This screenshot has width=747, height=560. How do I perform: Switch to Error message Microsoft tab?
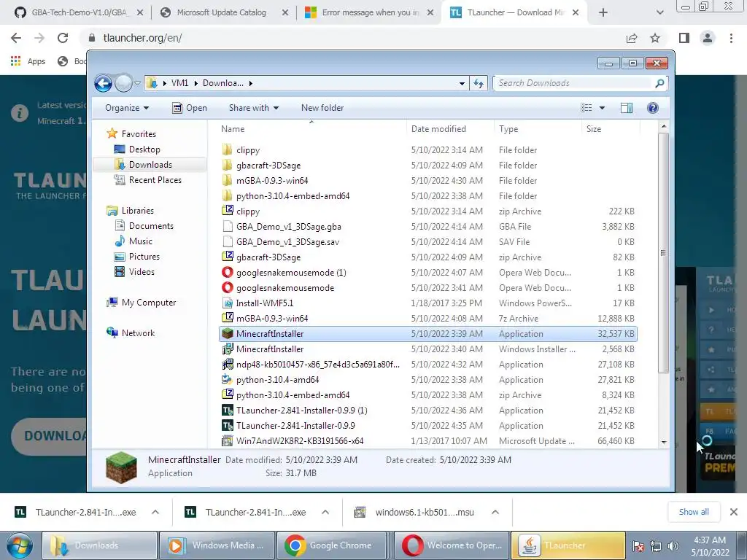[369, 12]
